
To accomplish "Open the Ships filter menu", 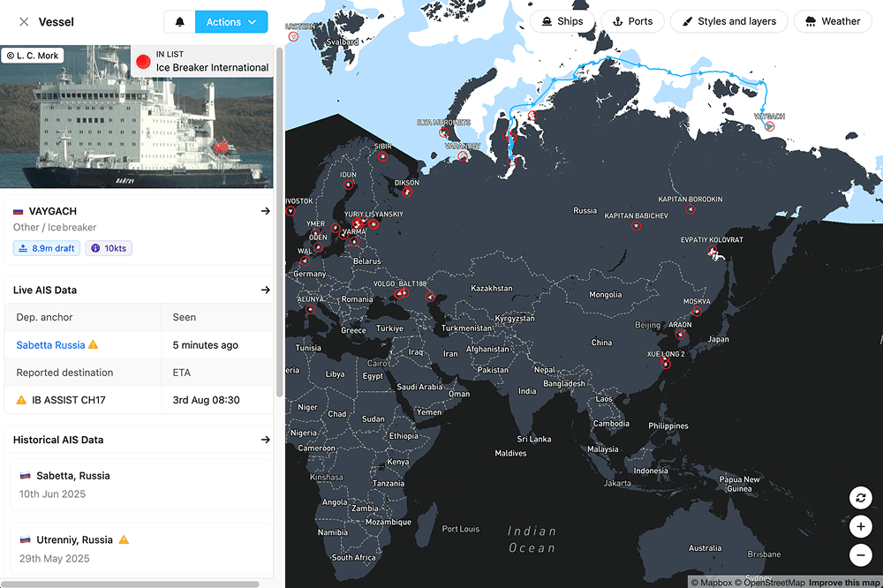I will (x=562, y=21).
